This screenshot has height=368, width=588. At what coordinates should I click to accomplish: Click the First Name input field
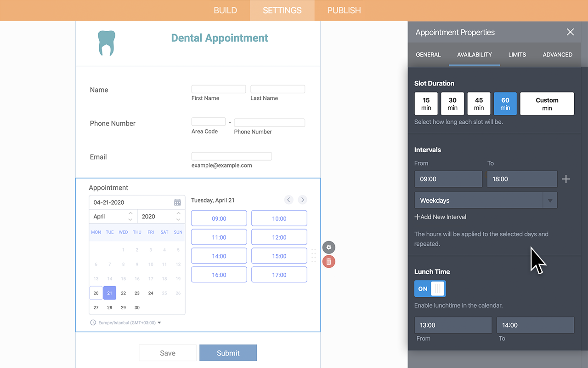219,89
